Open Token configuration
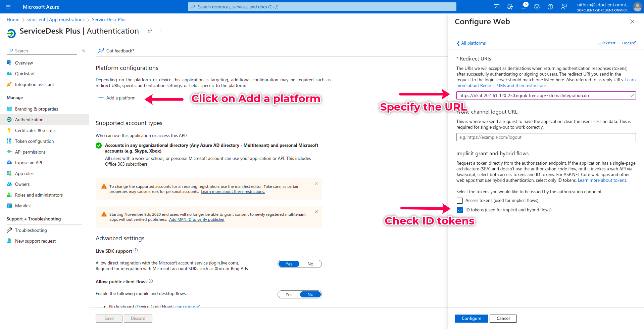 [x=34, y=141]
